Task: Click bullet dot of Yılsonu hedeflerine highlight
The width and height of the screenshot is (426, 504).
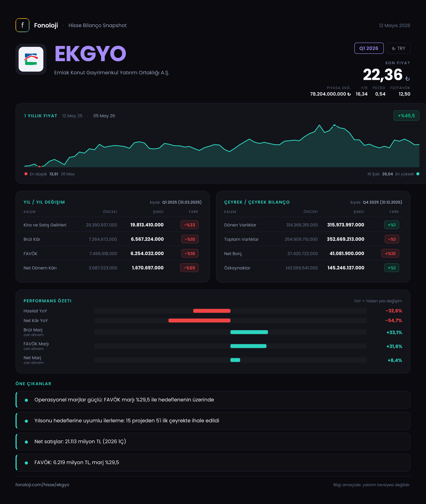Action: pos(26,421)
